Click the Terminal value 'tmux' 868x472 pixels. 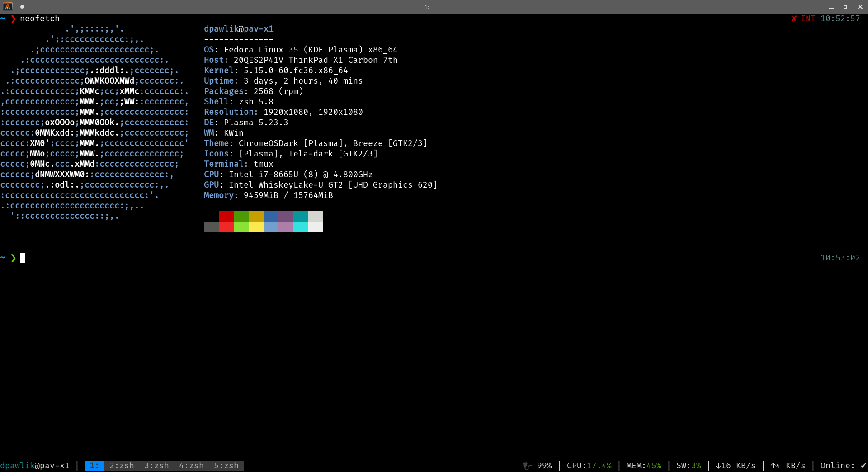tap(264, 164)
